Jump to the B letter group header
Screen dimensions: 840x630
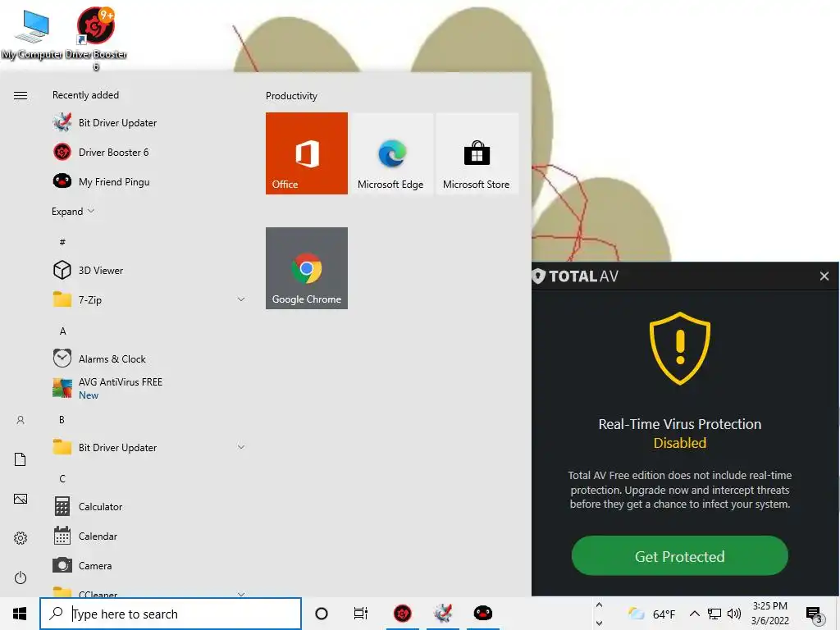click(62, 419)
